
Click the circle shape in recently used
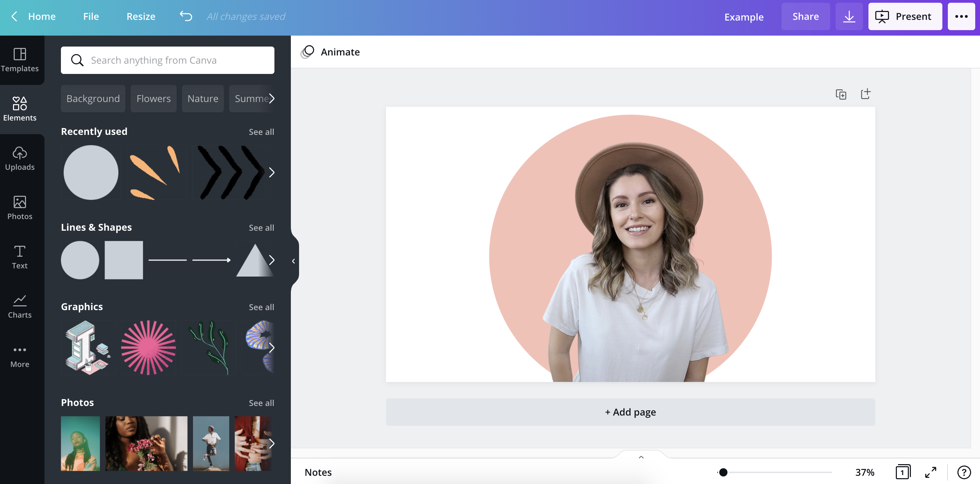coord(91,172)
